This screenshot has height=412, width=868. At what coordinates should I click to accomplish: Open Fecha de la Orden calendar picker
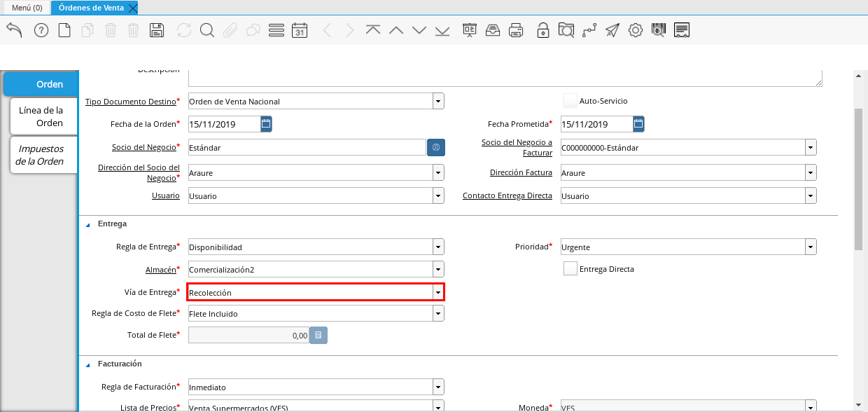click(266, 125)
